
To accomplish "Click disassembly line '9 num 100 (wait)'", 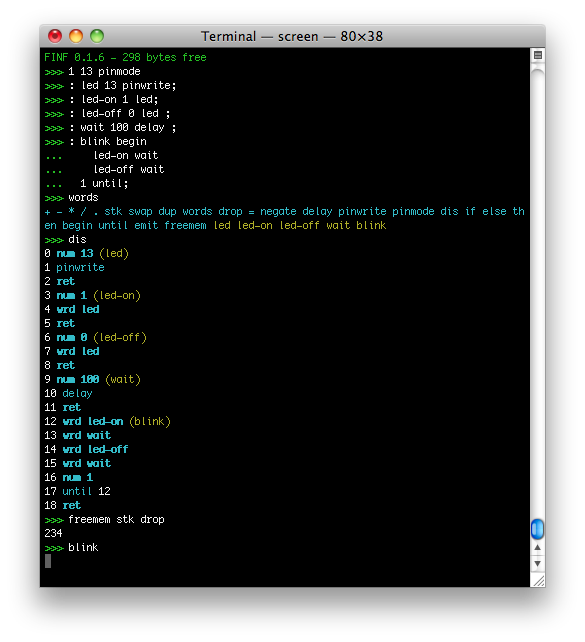I will tap(93, 380).
